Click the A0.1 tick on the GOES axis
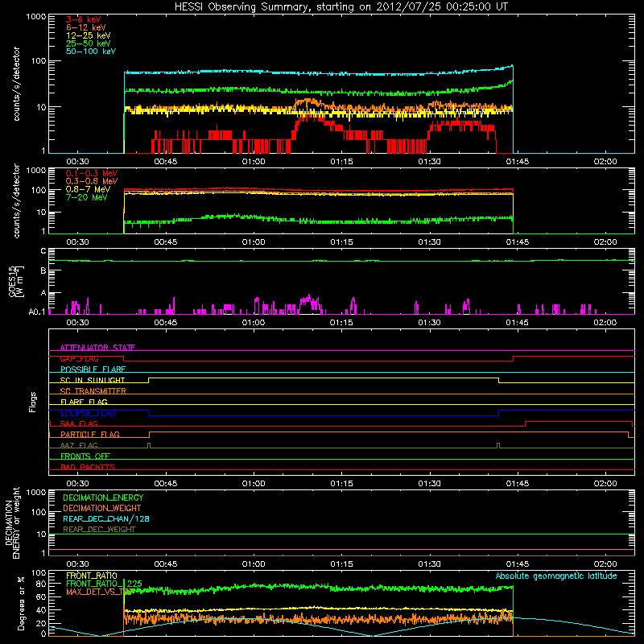The image size is (644, 644). (x=37, y=312)
